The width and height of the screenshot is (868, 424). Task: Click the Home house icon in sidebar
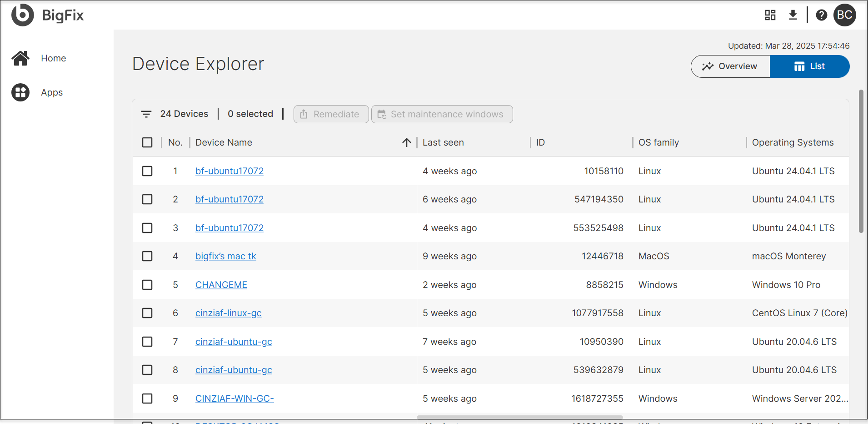click(x=20, y=58)
